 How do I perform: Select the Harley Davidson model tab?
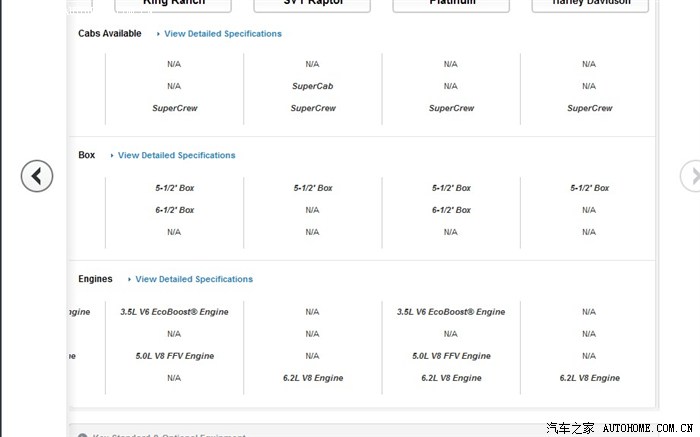tap(589, 4)
